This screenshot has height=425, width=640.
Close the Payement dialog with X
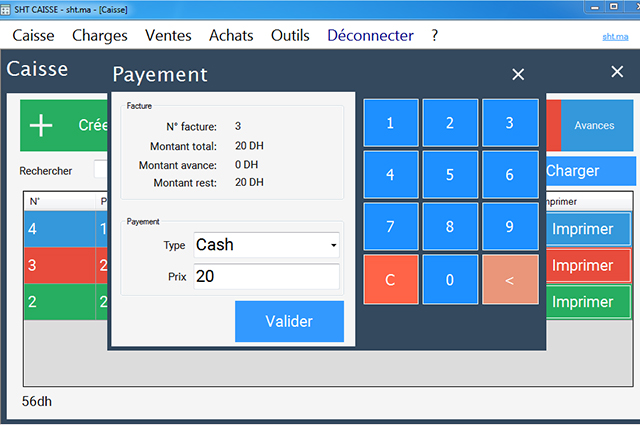click(x=518, y=74)
